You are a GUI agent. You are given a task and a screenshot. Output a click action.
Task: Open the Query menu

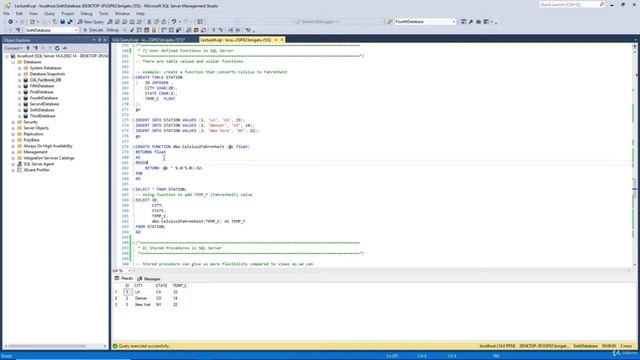[x=49, y=14]
